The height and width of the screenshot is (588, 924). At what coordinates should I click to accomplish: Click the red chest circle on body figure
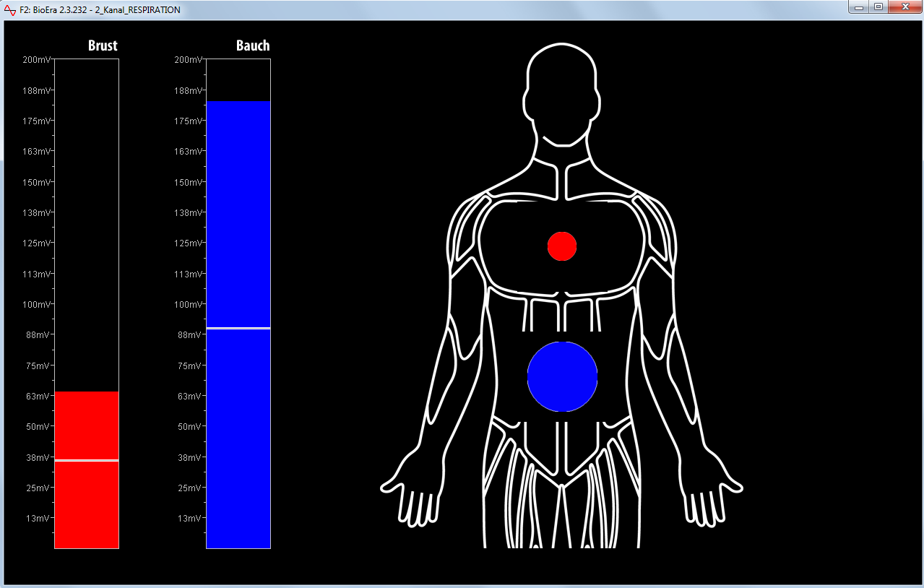pos(561,246)
